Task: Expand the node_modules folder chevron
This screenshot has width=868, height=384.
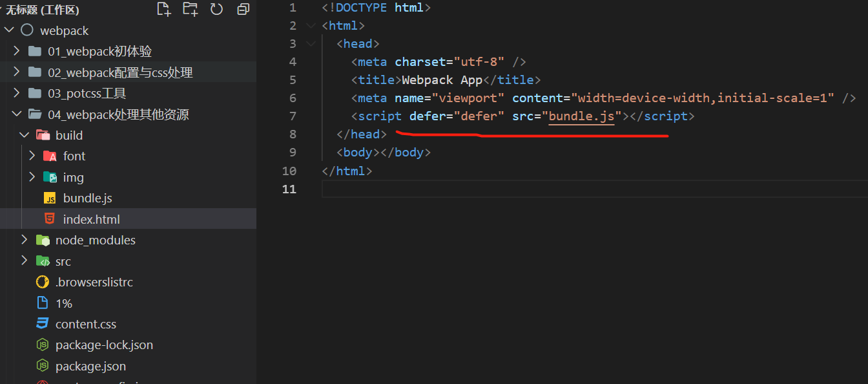Action: click(25, 240)
